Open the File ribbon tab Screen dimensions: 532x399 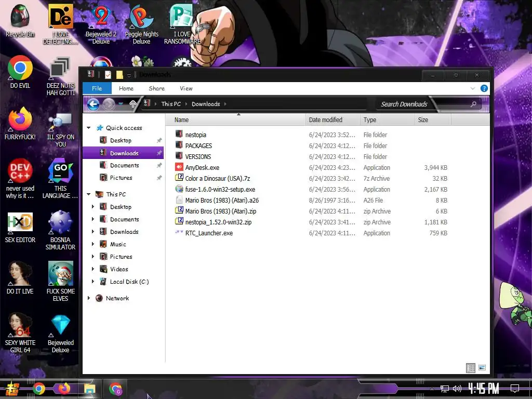pyautogui.click(x=97, y=88)
